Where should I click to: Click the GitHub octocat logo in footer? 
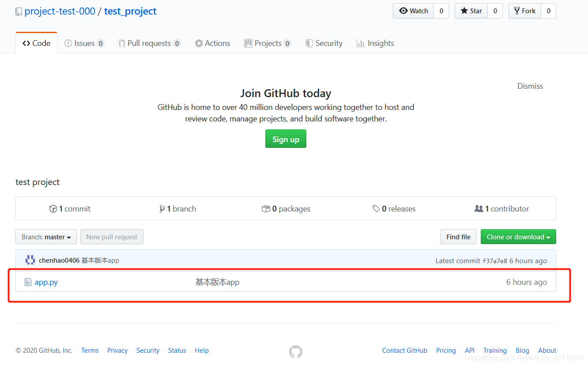pyautogui.click(x=296, y=351)
